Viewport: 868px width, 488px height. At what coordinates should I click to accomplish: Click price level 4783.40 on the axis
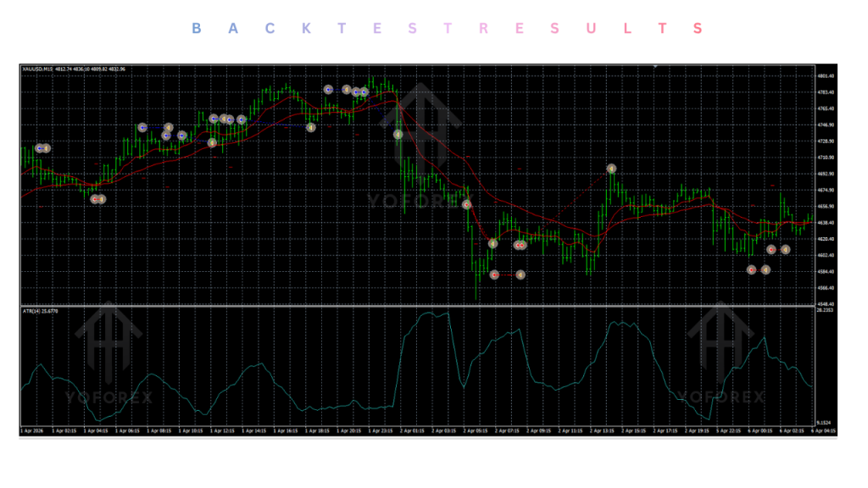click(826, 92)
